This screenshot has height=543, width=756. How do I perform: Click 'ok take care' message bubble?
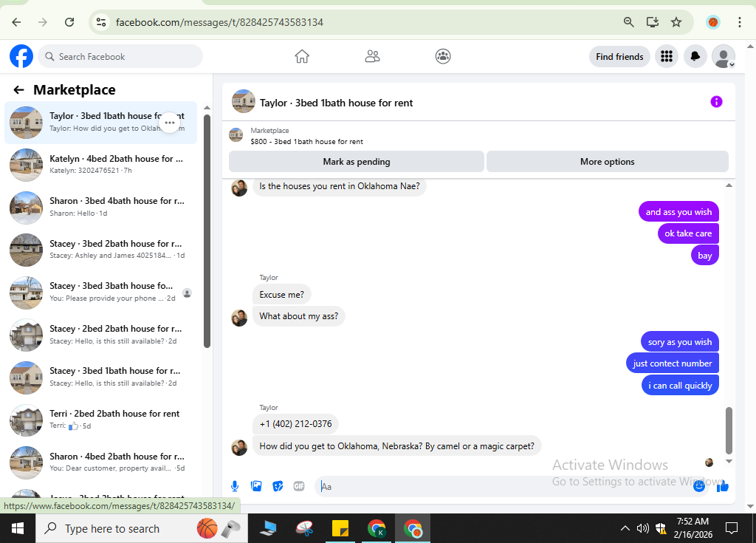pos(688,233)
